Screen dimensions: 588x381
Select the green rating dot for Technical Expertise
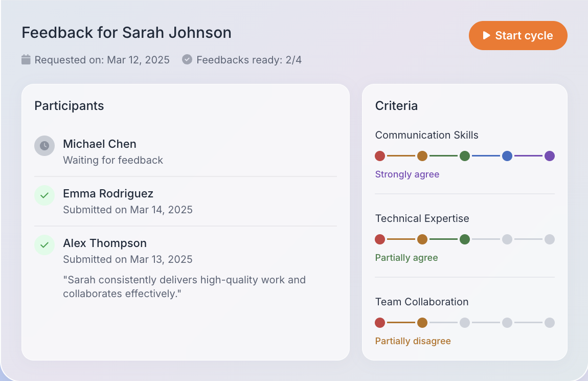[x=465, y=239]
